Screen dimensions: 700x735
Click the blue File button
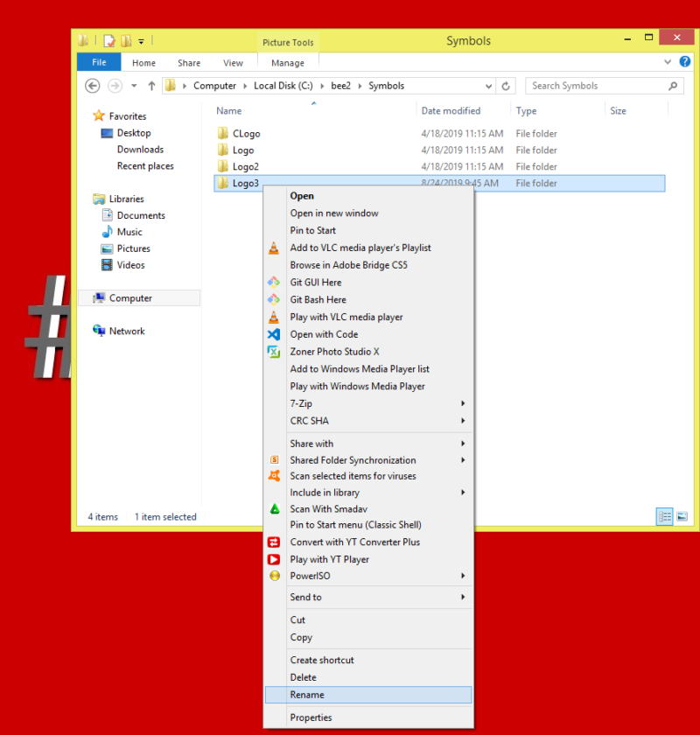pos(99,63)
